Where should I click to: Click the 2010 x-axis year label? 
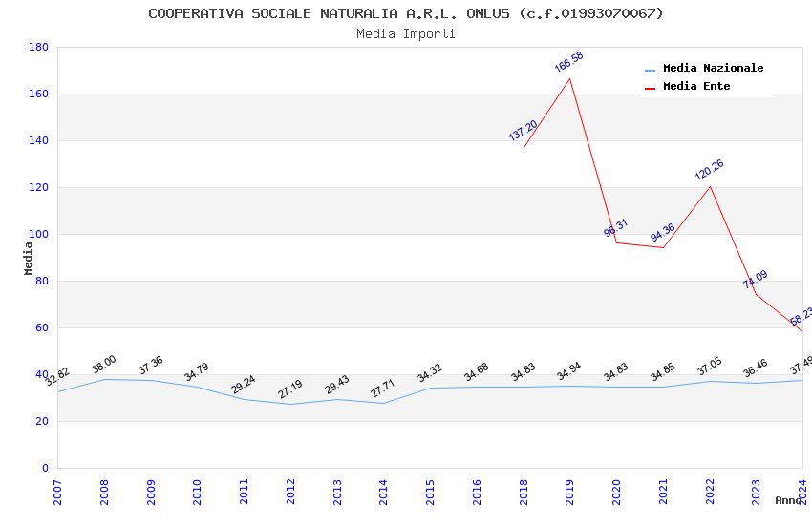click(197, 492)
